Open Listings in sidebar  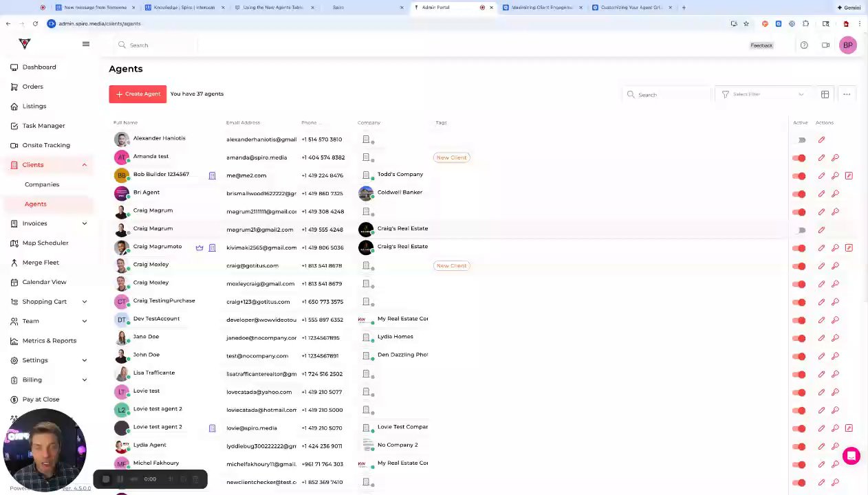click(34, 106)
